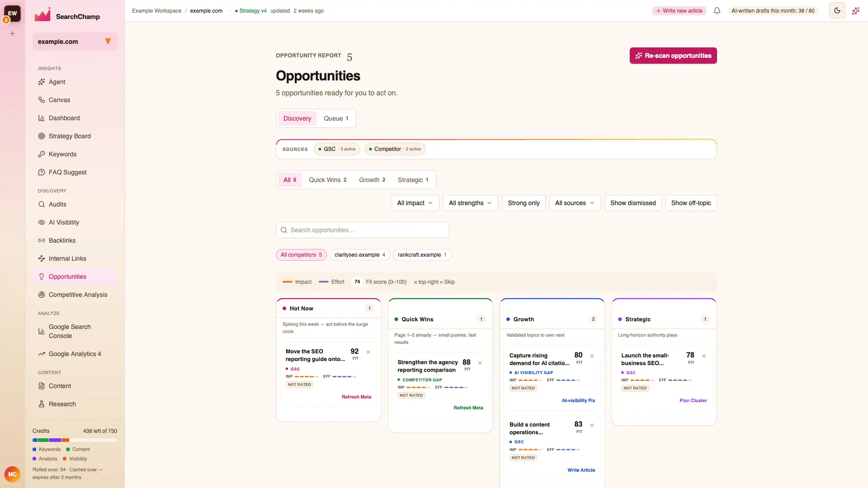
Task: Skip the Capture rising demand card
Action: pyautogui.click(x=592, y=356)
